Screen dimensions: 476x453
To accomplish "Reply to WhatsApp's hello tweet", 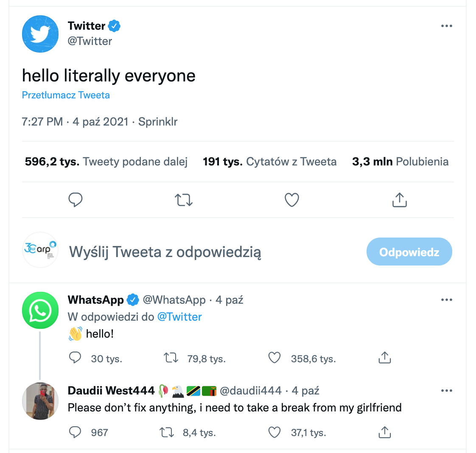I will 75,358.
